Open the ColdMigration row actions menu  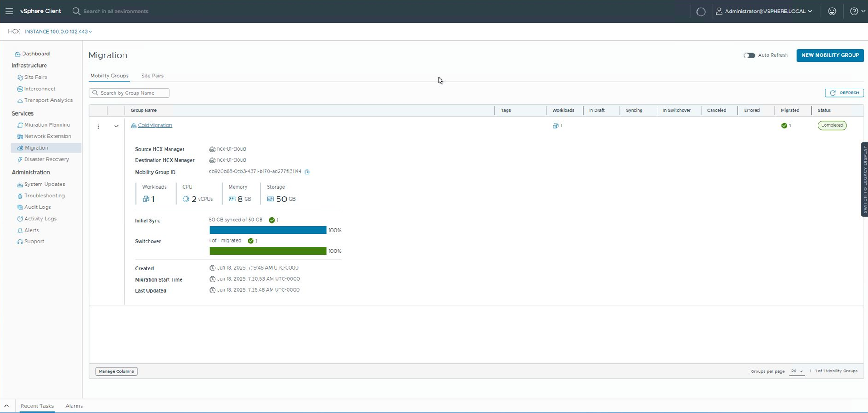(98, 126)
